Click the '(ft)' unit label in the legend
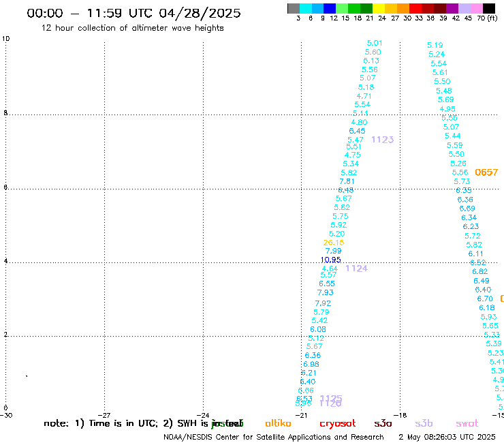 click(492, 18)
